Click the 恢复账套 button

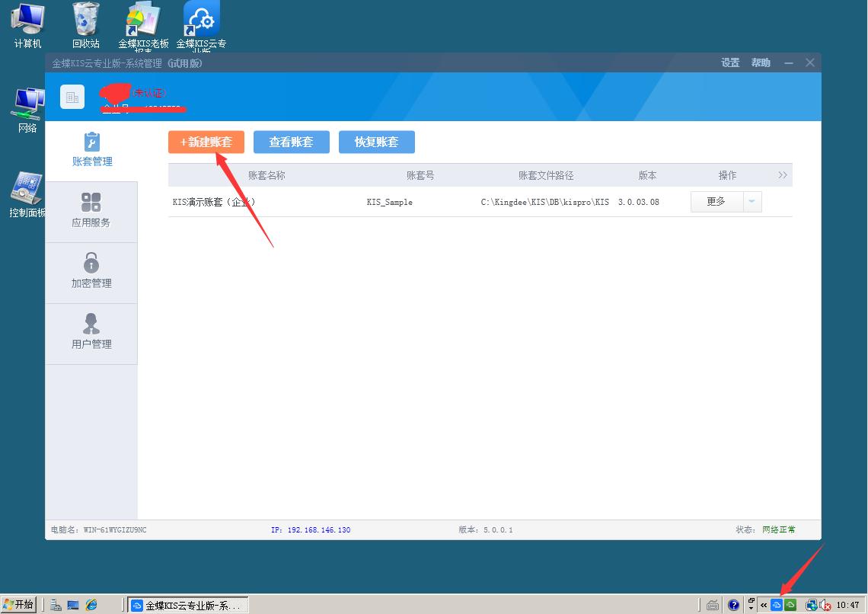click(376, 142)
